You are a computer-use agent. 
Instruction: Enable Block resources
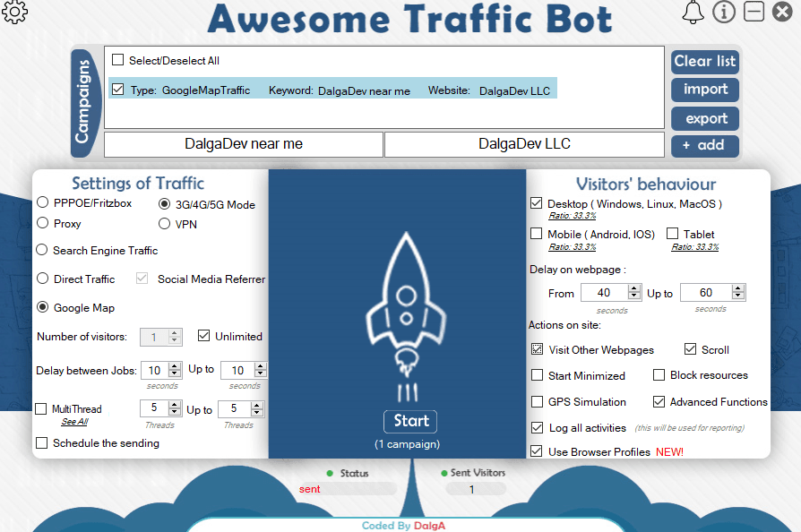click(659, 374)
